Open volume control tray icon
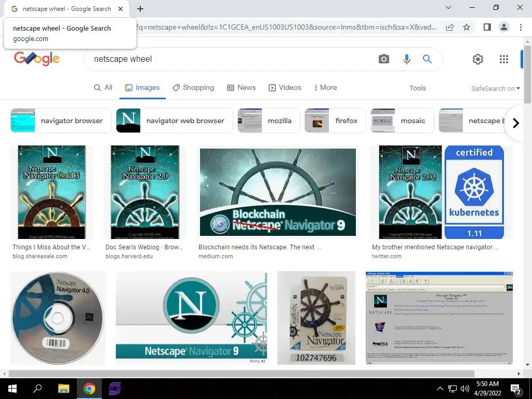The image size is (532, 399). (465, 389)
